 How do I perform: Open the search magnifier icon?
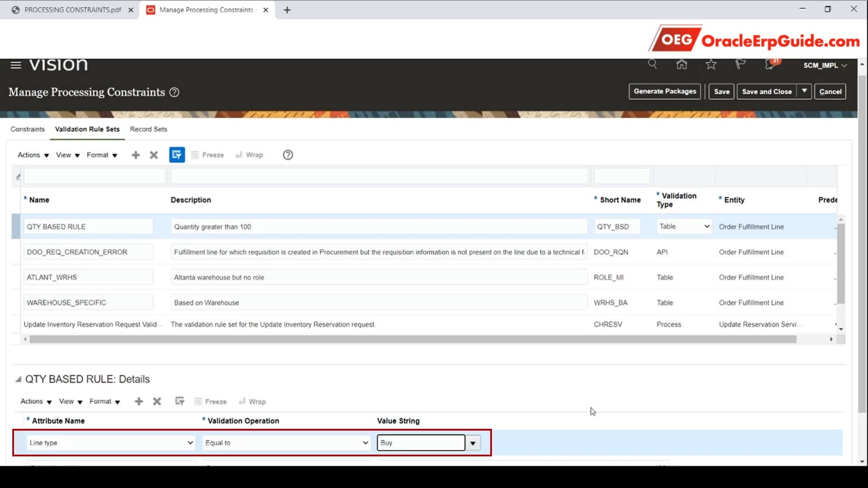click(x=652, y=64)
